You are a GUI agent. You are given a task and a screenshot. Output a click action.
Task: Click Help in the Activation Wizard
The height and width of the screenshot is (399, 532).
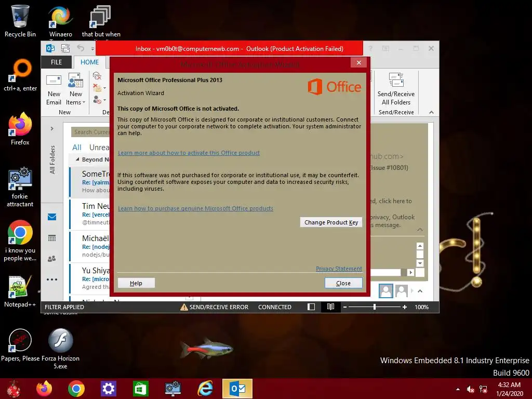point(136,283)
